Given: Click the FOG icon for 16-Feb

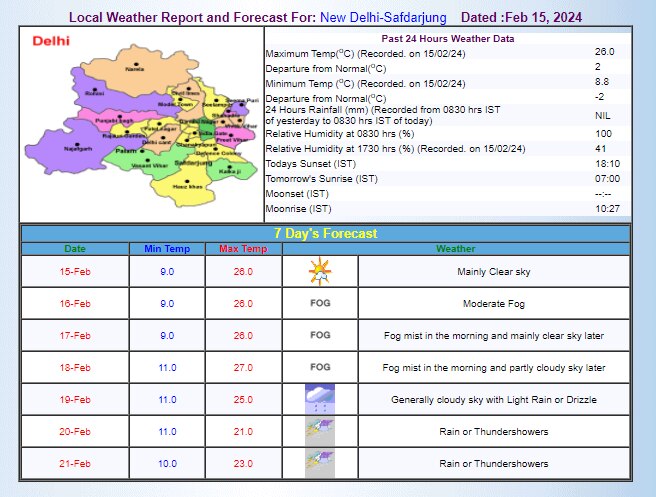Looking at the screenshot, I should click(320, 303).
